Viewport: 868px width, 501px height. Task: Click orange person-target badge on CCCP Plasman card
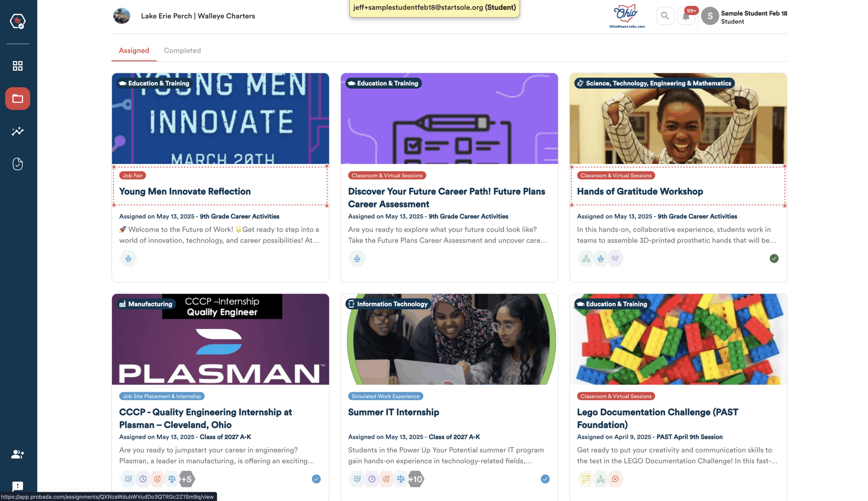coord(157,479)
